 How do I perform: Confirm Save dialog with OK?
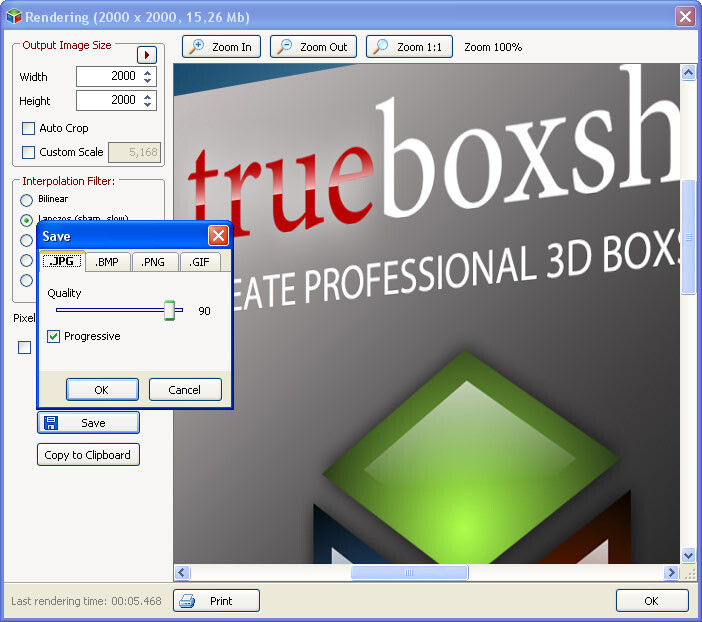pyautogui.click(x=102, y=390)
